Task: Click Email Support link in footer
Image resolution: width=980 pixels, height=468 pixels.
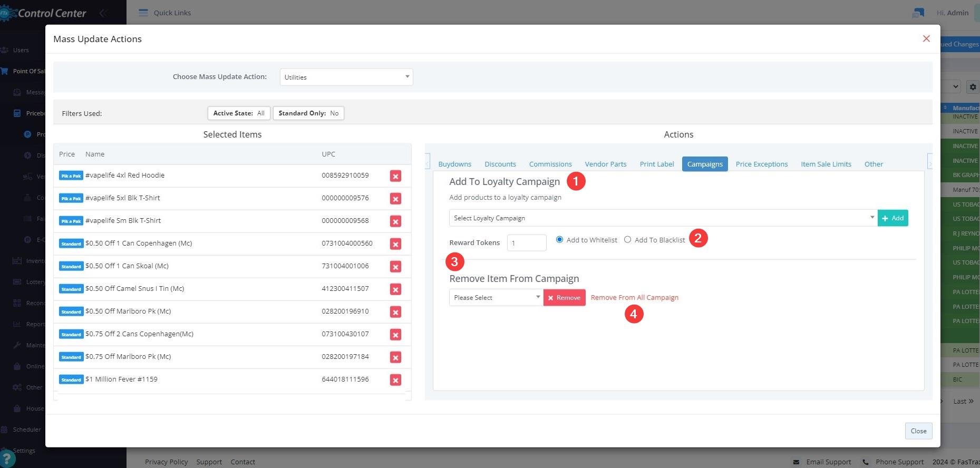Action: (828, 462)
